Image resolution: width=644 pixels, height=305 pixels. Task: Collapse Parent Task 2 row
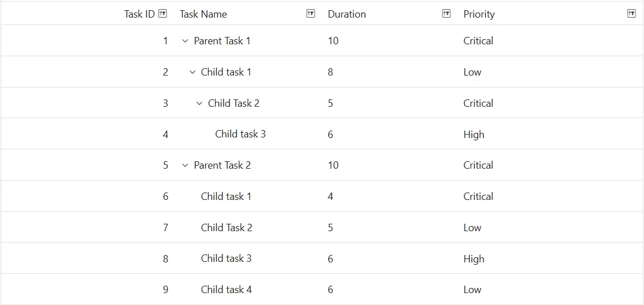tap(185, 165)
